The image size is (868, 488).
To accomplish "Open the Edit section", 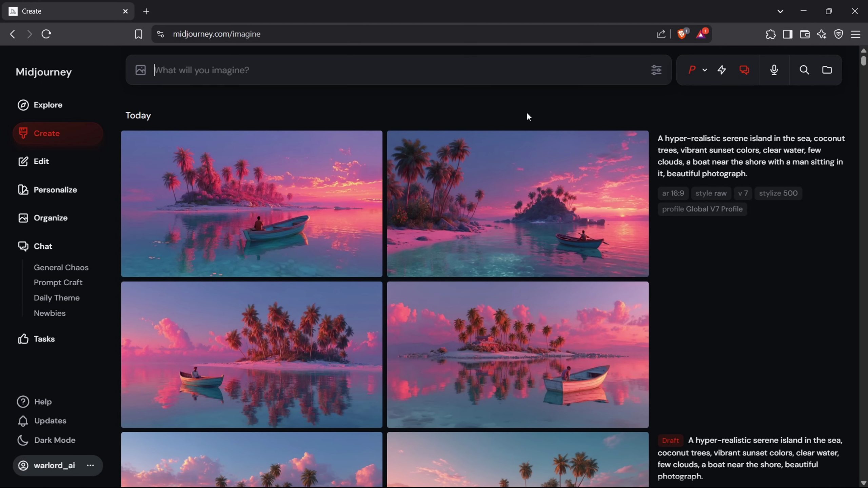I will pyautogui.click(x=33, y=161).
